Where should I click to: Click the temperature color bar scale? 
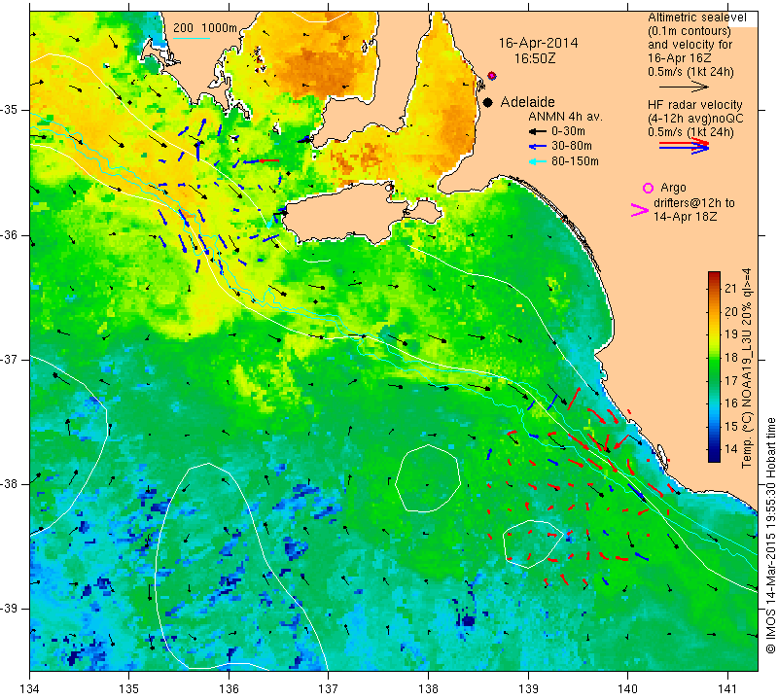click(714, 367)
